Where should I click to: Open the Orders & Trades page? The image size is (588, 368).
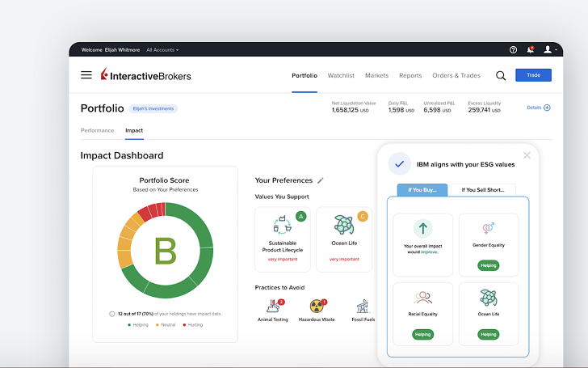[x=456, y=75]
